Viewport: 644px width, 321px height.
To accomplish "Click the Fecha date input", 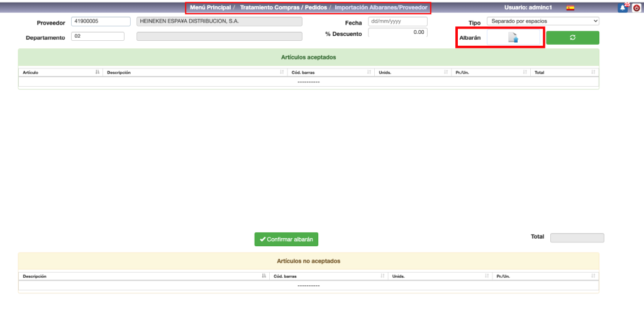I will point(397,21).
